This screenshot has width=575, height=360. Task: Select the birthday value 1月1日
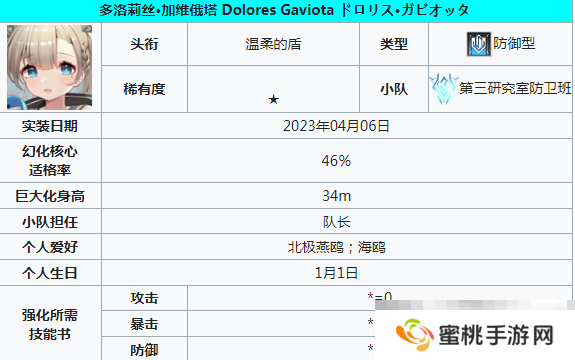point(336,273)
